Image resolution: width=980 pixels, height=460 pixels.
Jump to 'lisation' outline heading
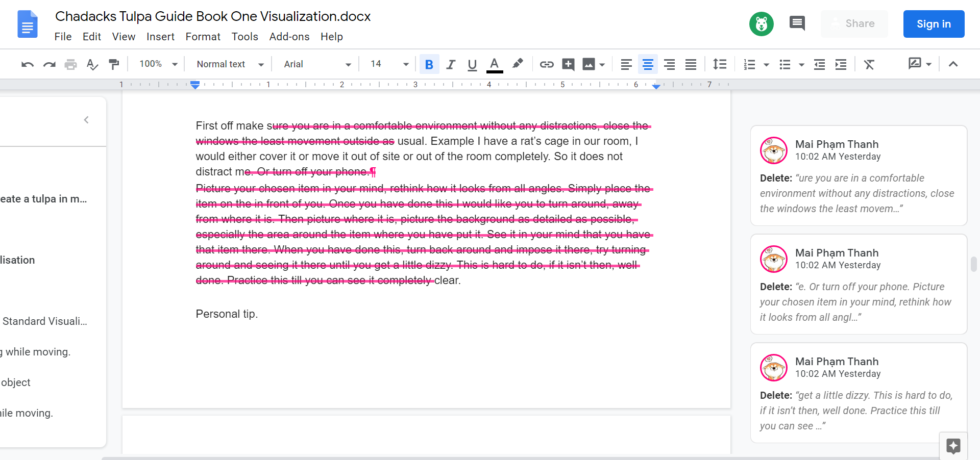[17, 260]
